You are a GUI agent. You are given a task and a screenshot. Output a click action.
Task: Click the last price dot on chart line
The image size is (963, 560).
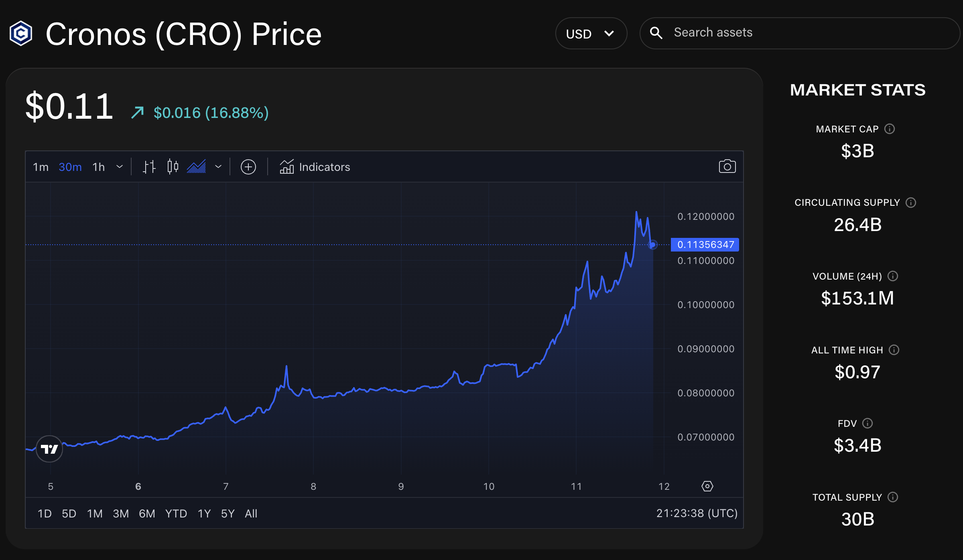pyautogui.click(x=653, y=244)
